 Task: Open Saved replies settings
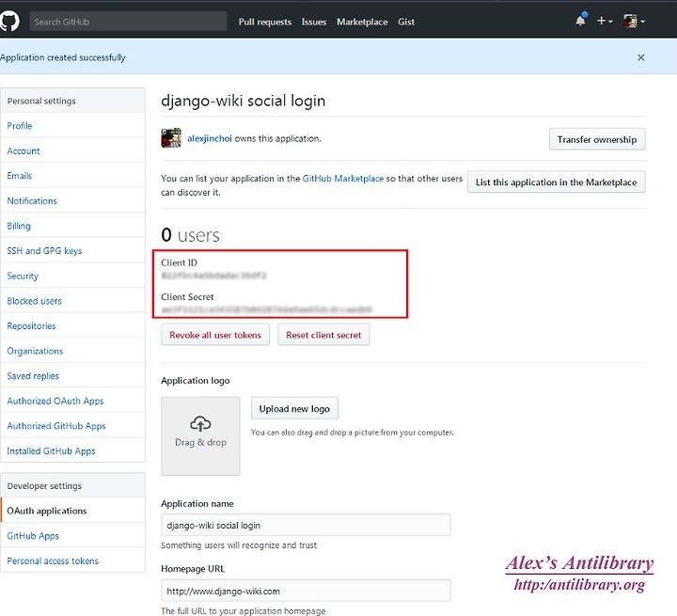[72, 376]
